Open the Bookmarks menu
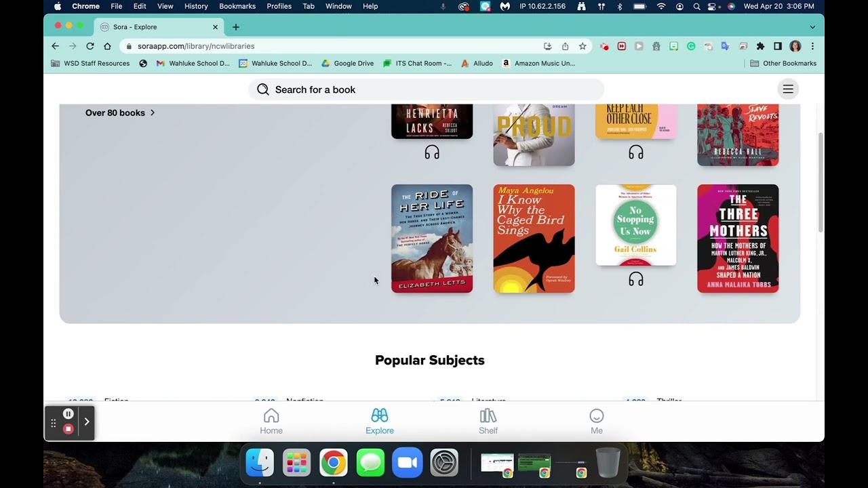Viewport: 868px width, 488px height. click(x=237, y=6)
